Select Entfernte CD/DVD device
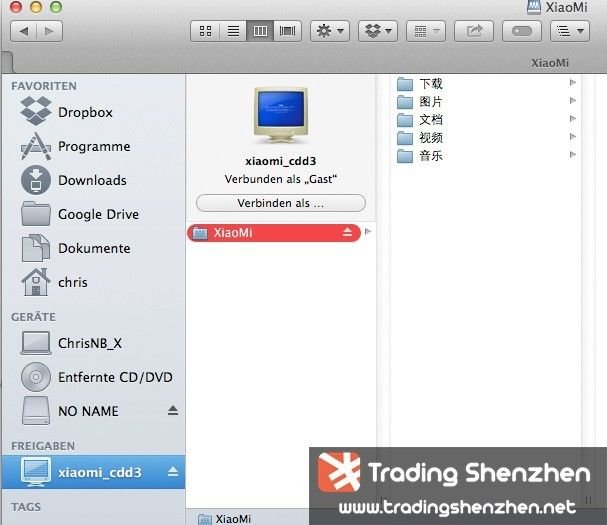 96,377
